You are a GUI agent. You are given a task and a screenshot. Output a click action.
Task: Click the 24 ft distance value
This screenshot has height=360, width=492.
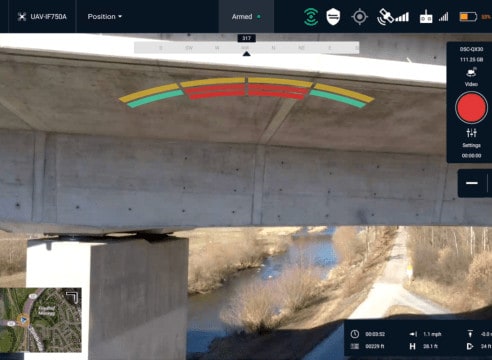486,346
